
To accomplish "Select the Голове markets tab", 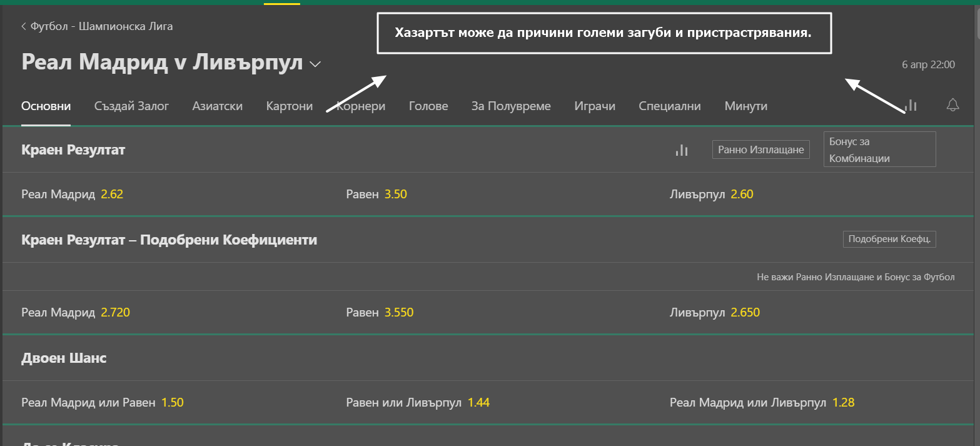I will click(x=428, y=106).
